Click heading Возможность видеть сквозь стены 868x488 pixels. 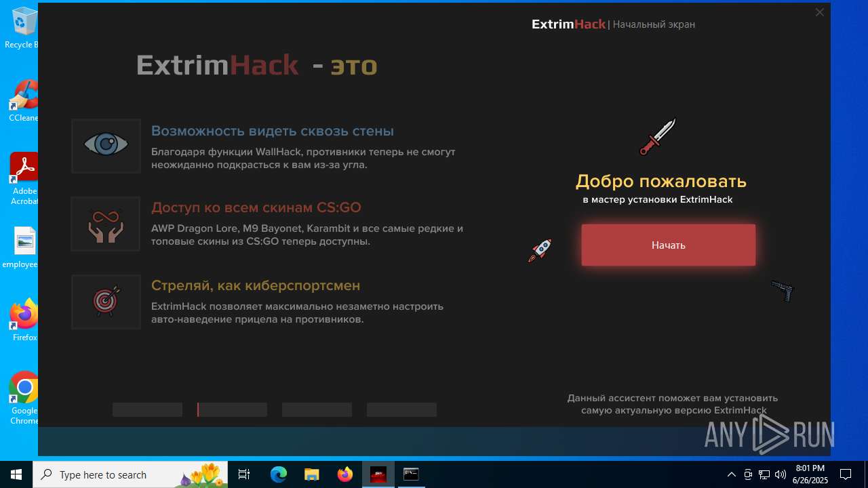272,131
